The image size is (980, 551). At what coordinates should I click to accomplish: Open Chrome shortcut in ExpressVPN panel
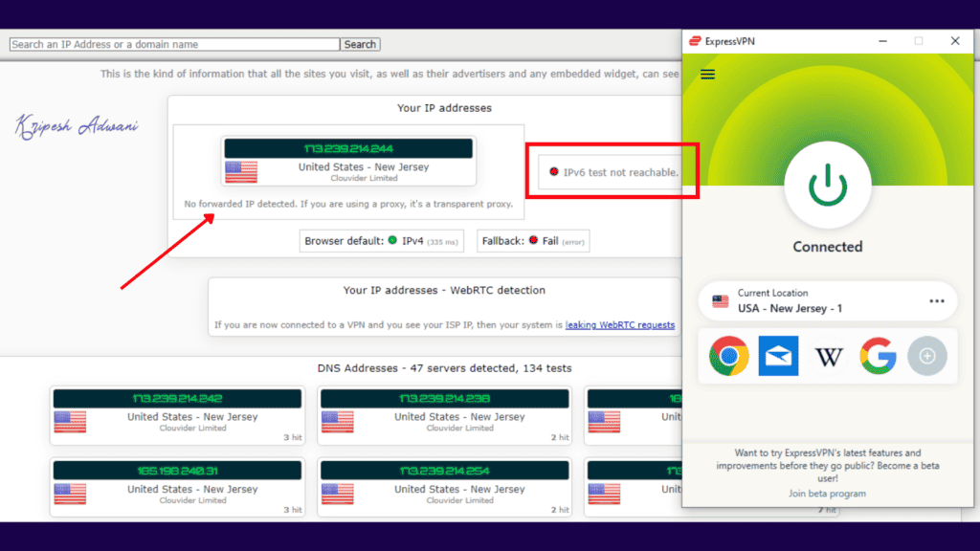coord(728,355)
